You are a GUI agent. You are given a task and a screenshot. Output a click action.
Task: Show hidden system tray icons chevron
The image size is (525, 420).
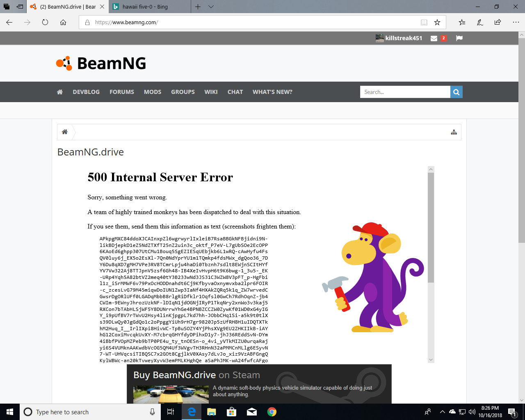pyautogui.click(x=442, y=412)
